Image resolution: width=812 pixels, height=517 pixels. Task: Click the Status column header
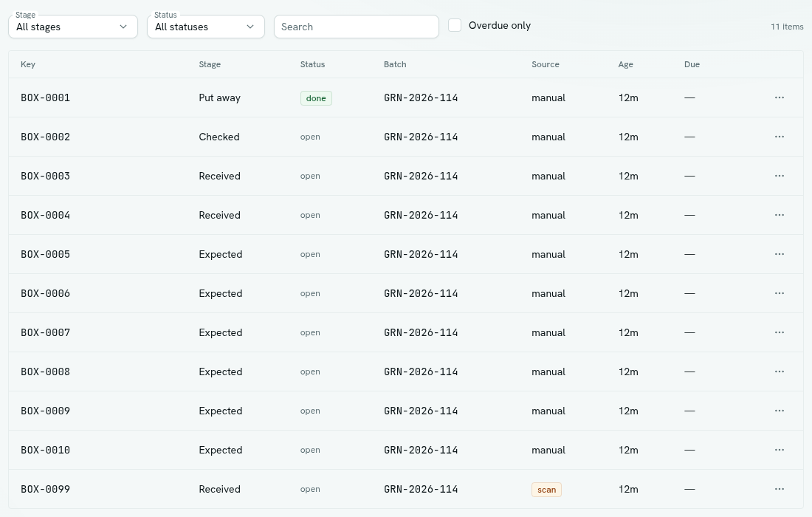312,64
